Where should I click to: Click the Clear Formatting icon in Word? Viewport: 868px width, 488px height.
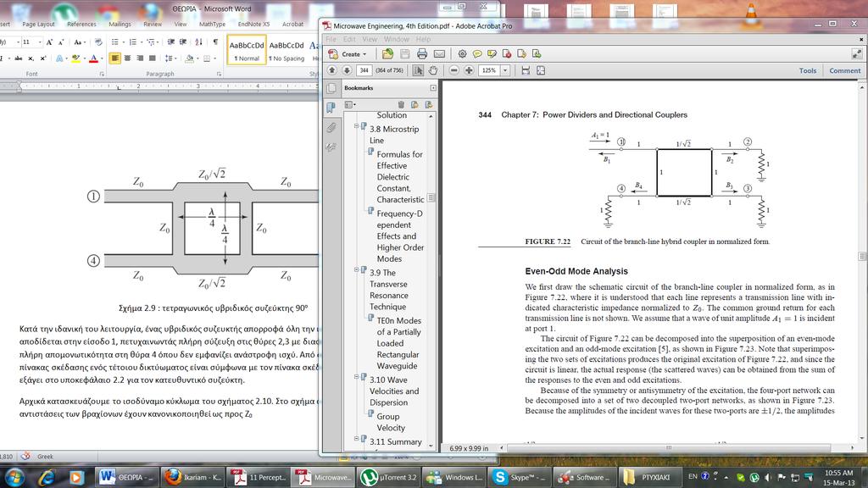[98, 42]
